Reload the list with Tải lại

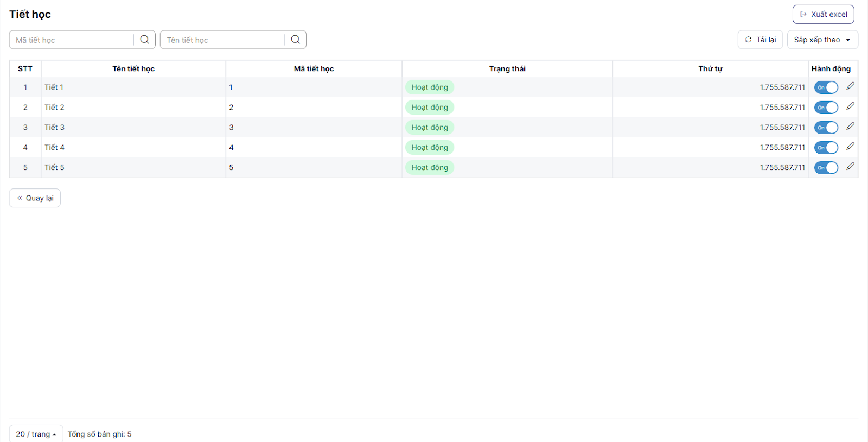coord(760,40)
